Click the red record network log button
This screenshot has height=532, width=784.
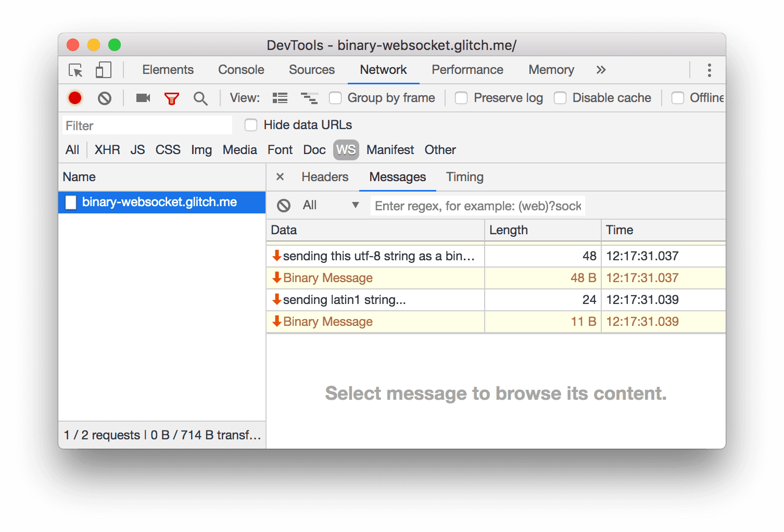pos(75,98)
